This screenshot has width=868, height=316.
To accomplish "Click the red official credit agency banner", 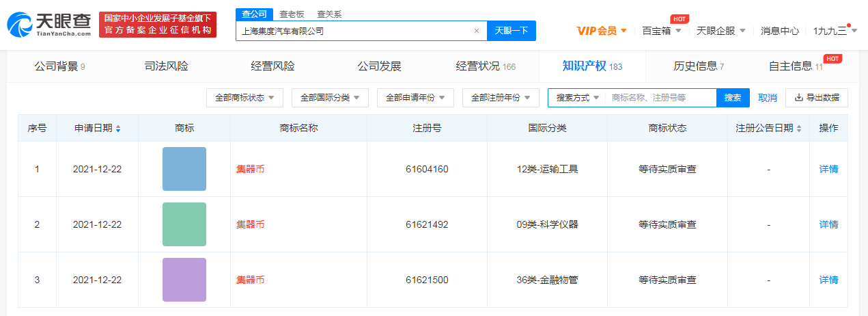I will click(158, 25).
